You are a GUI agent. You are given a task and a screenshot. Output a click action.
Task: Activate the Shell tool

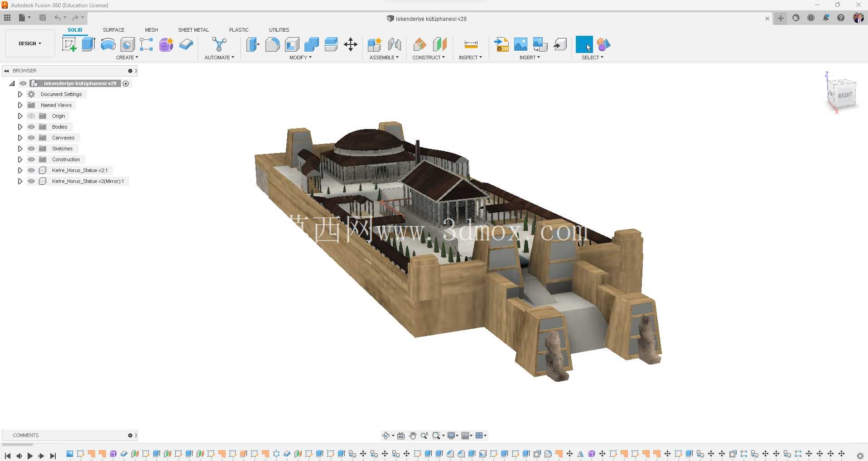pos(292,44)
